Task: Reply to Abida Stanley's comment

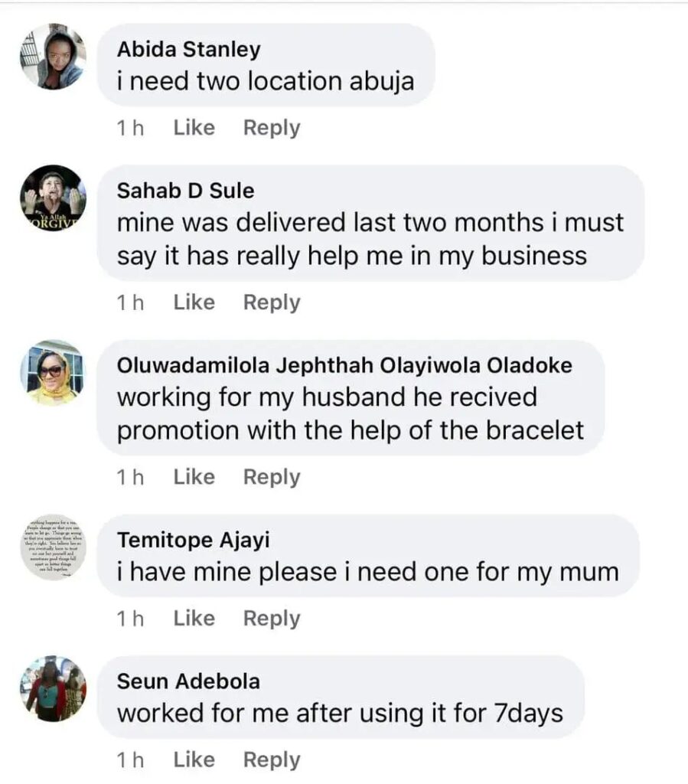Action: 272,128
